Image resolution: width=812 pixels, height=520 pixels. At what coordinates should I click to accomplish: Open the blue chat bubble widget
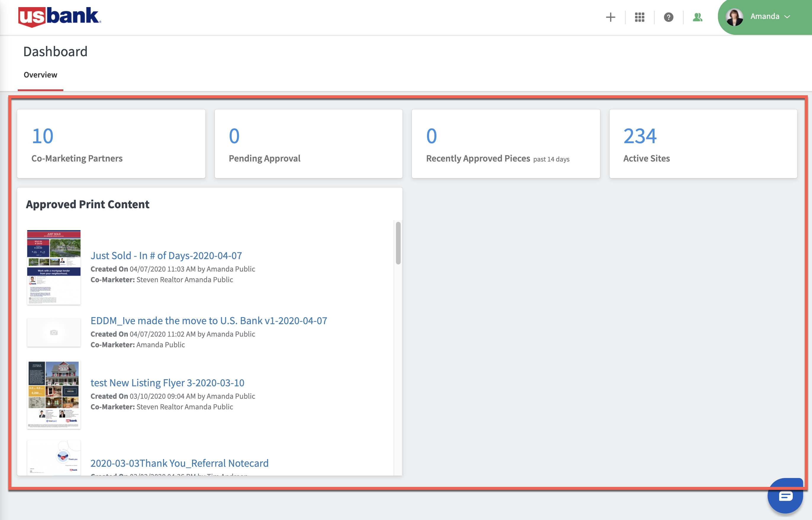coord(785,496)
